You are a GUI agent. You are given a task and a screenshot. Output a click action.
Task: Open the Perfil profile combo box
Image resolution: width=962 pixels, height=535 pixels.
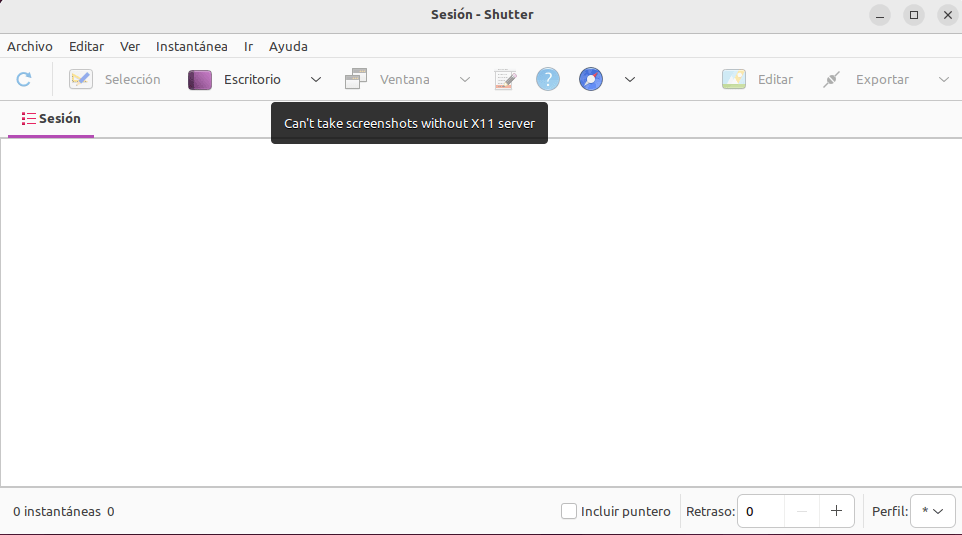coord(933,511)
